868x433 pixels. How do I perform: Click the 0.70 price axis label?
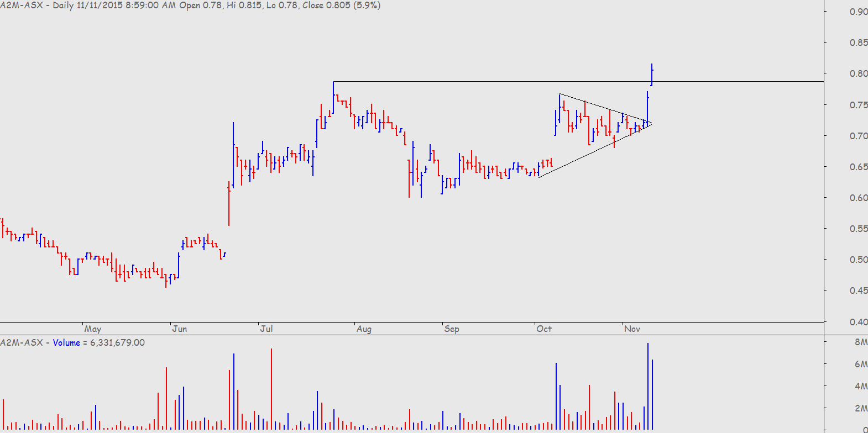coord(859,136)
